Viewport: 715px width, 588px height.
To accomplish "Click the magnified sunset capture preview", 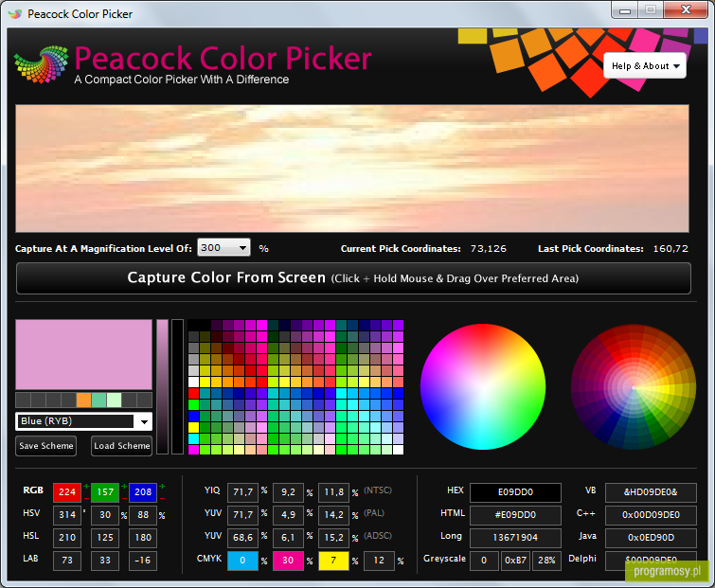I will 352,169.
